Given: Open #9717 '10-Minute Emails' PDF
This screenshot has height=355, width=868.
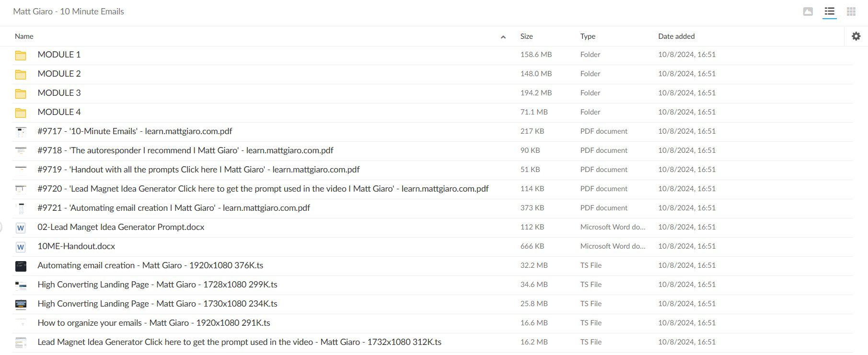Looking at the screenshot, I should (x=135, y=131).
